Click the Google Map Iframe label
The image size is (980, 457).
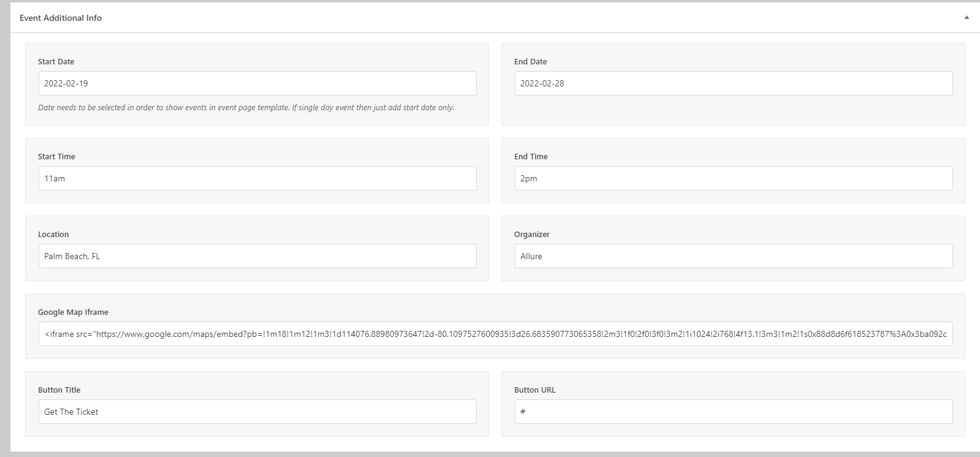(x=73, y=312)
